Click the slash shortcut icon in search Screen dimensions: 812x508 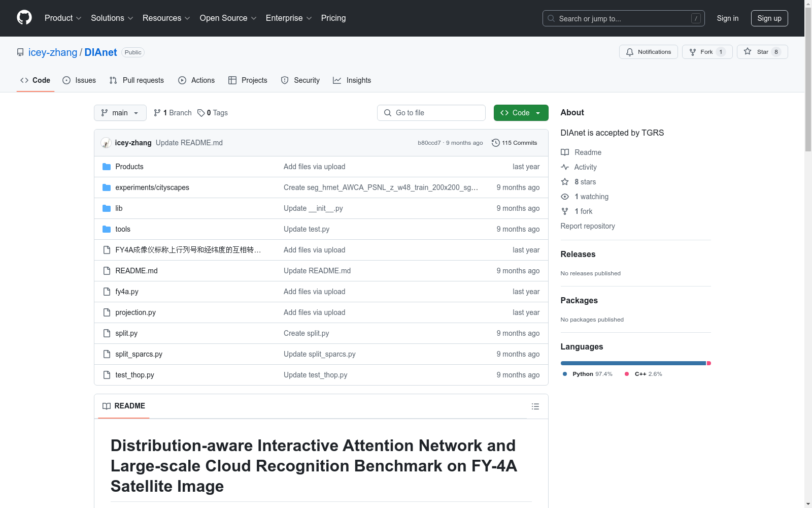point(696,18)
